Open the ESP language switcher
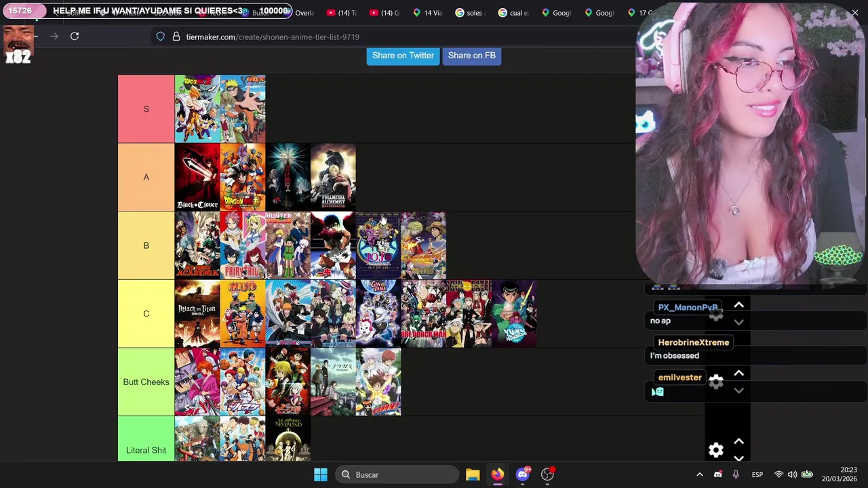Viewport: 868px width, 488px height. (757, 474)
